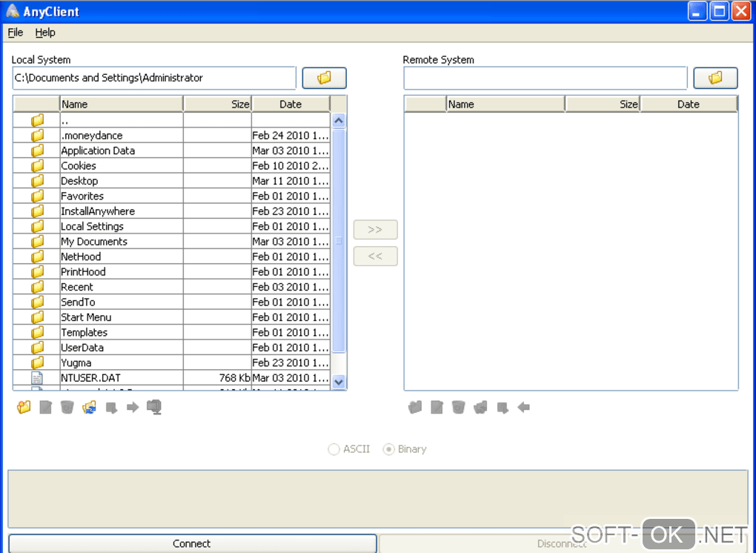Sort local files by Size column
This screenshot has height=553, width=756.
pos(217,104)
